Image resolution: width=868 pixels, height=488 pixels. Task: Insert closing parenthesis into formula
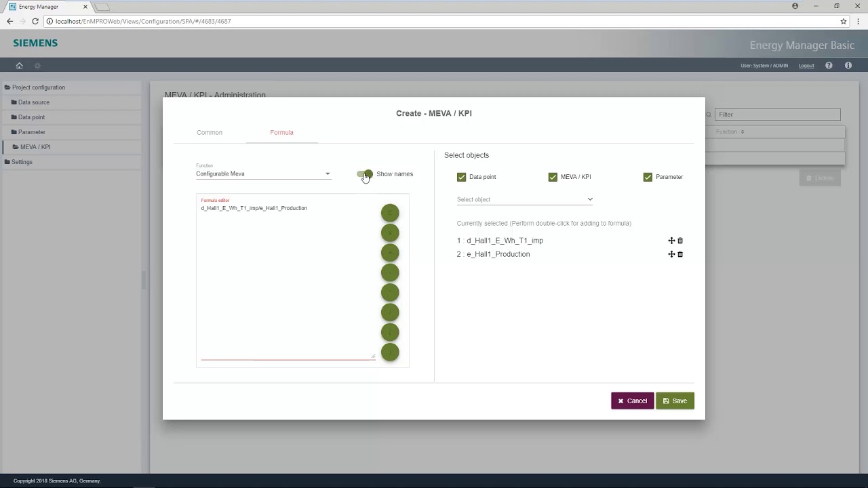(x=390, y=352)
